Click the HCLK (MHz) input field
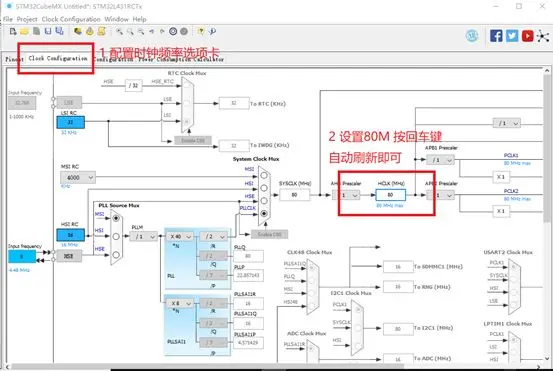This screenshot has width=553, height=371. pos(390,195)
